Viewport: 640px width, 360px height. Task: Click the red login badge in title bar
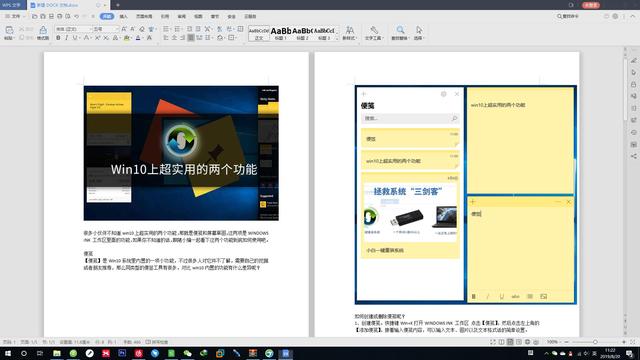coord(591,5)
